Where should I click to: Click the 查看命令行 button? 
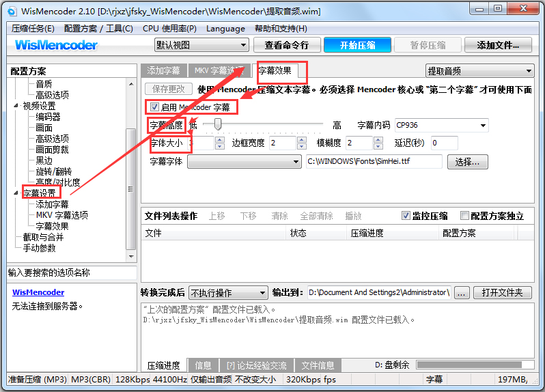(287, 45)
